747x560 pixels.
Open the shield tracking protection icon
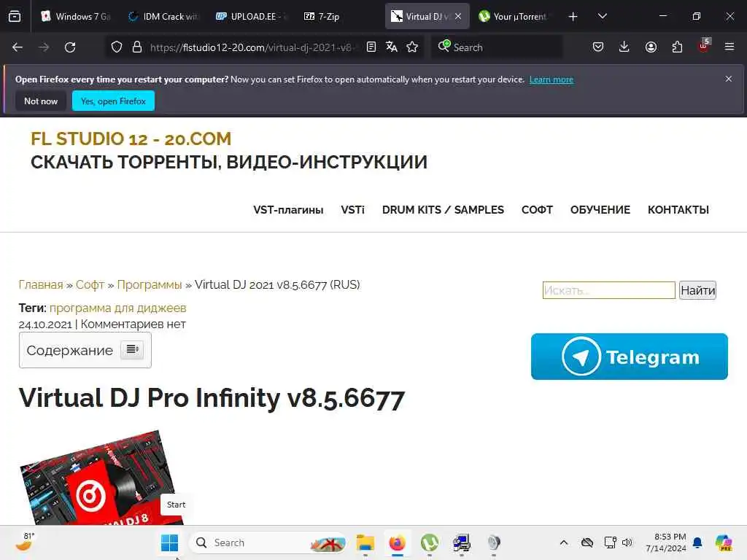click(x=117, y=47)
